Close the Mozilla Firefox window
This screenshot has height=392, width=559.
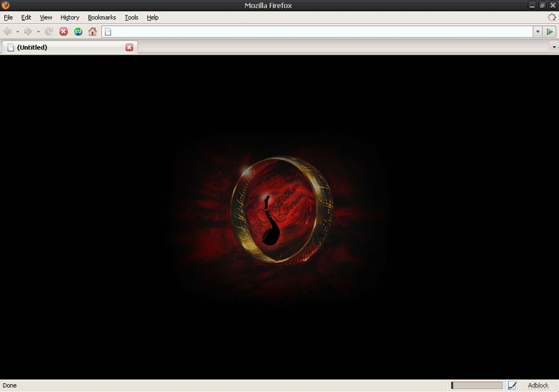point(553,6)
